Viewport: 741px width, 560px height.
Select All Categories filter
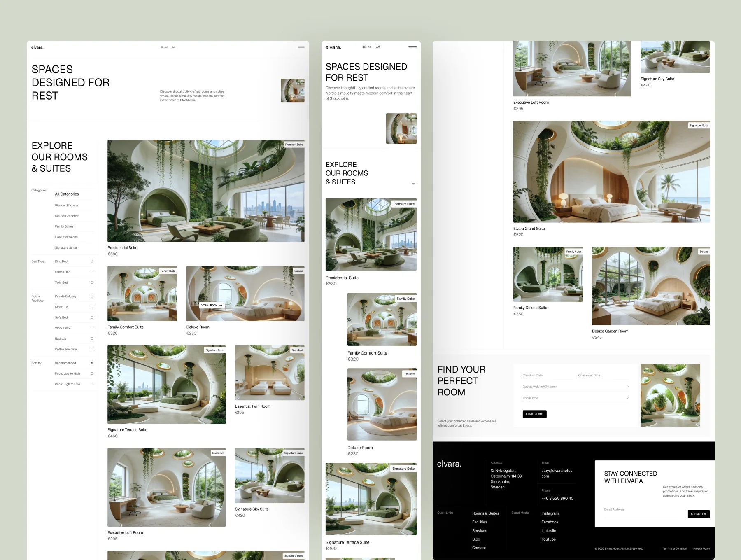[x=67, y=194]
